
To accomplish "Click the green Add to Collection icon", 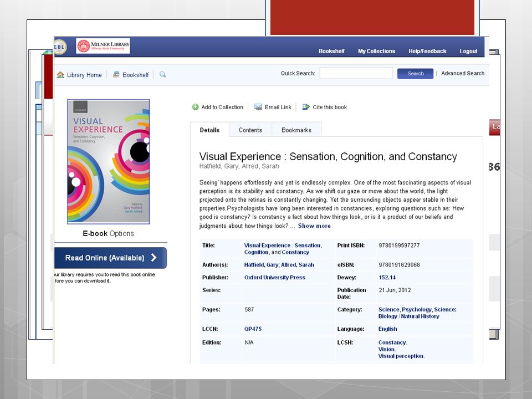I will (x=196, y=107).
